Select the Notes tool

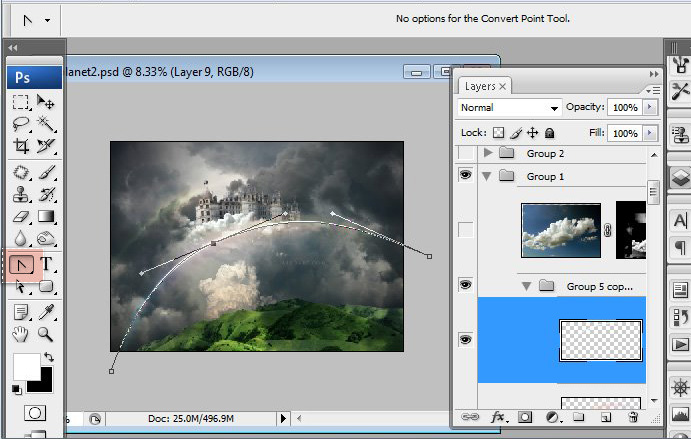point(20,312)
